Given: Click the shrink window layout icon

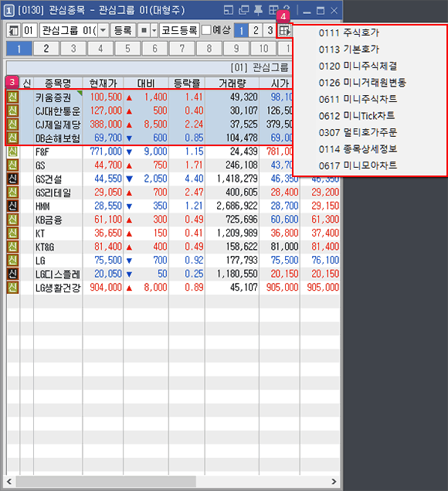Looking at the screenshot, I should point(229,10).
